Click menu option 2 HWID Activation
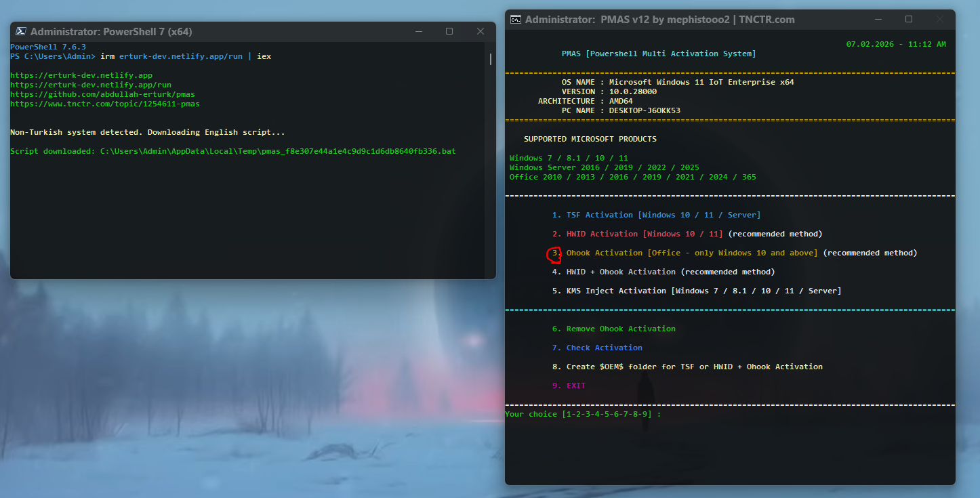This screenshot has height=498, width=980. [x=687, y=234]
